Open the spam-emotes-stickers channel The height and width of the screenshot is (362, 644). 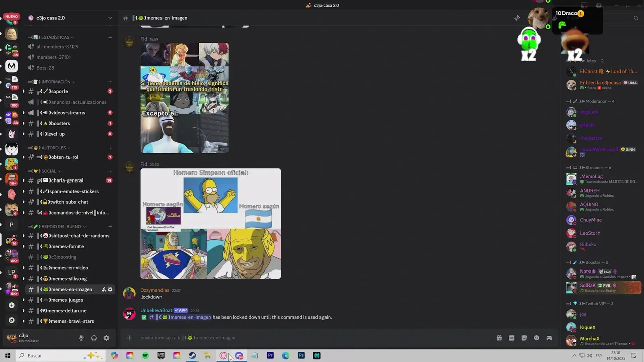click(x=70, y=191)
